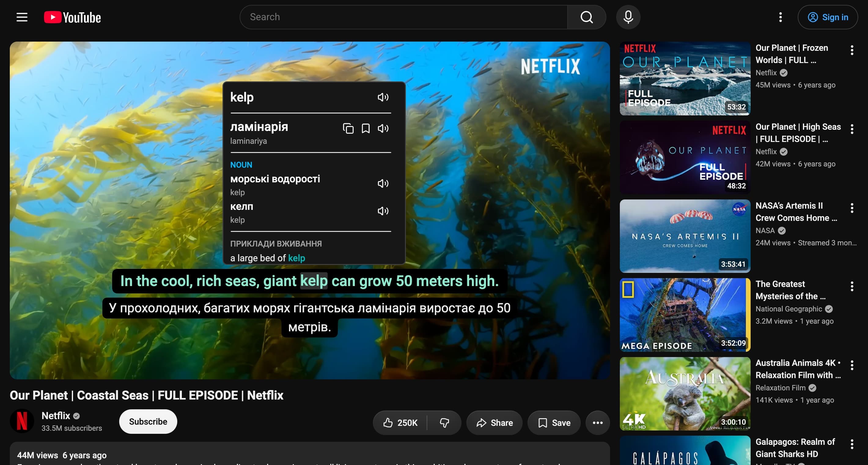
Task: Share this video
Action: tap(494, 422)
